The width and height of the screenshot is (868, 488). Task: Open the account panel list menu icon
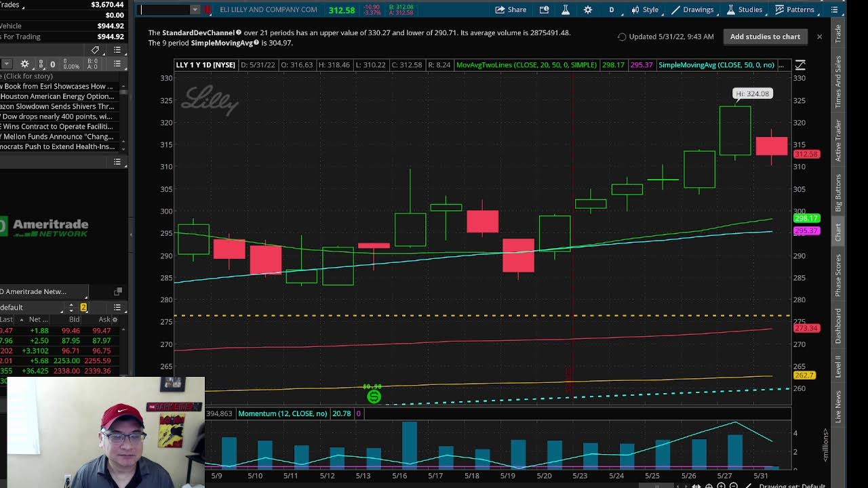[x=117, y=50]
